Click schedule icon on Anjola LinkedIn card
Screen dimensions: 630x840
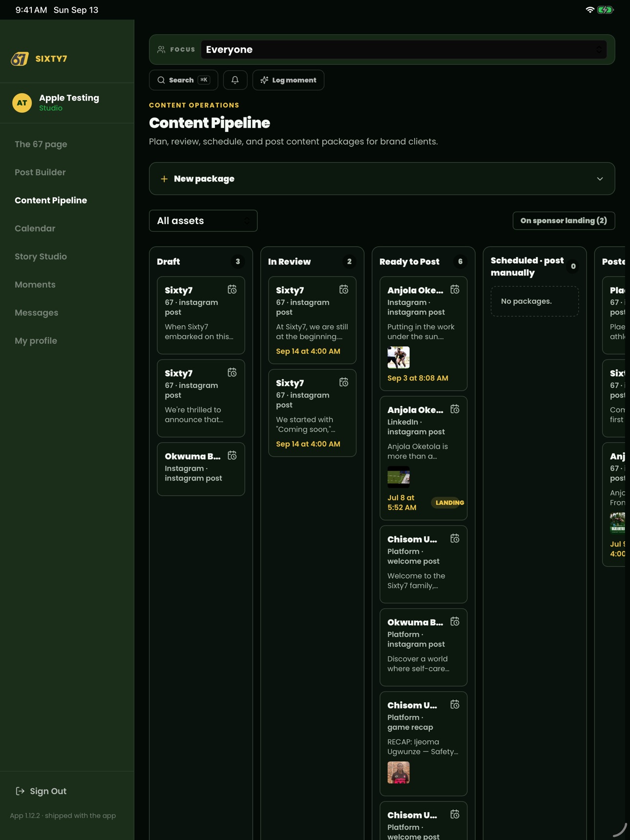tap(455, 409)
